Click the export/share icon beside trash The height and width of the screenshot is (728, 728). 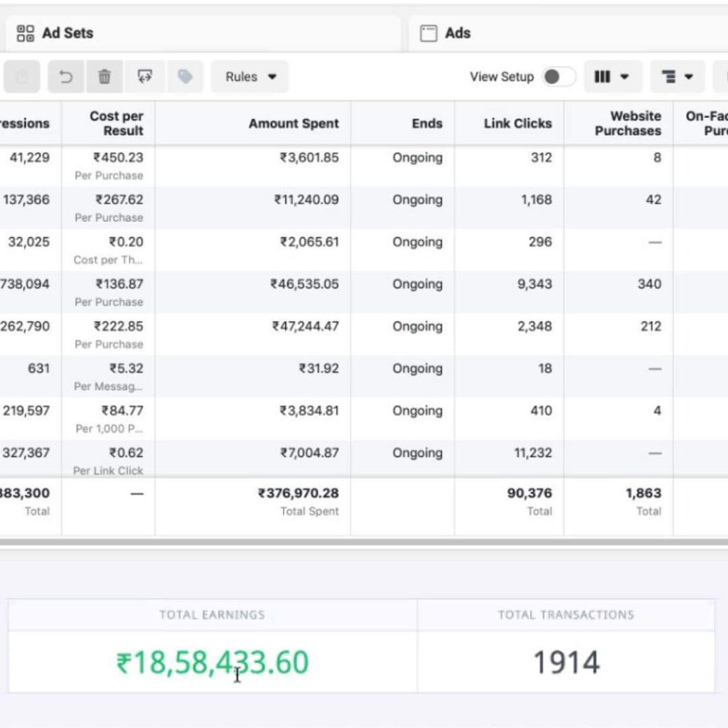click(x=145, y=77)
